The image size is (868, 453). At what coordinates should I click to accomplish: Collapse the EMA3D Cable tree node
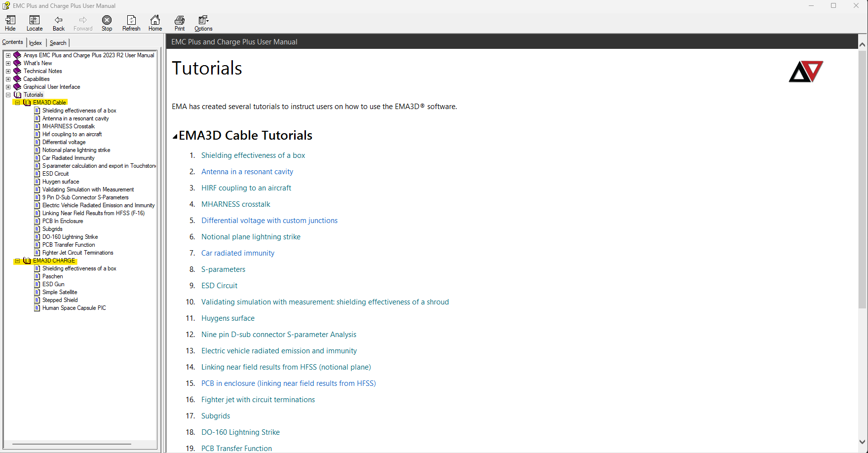coord(17,103)
